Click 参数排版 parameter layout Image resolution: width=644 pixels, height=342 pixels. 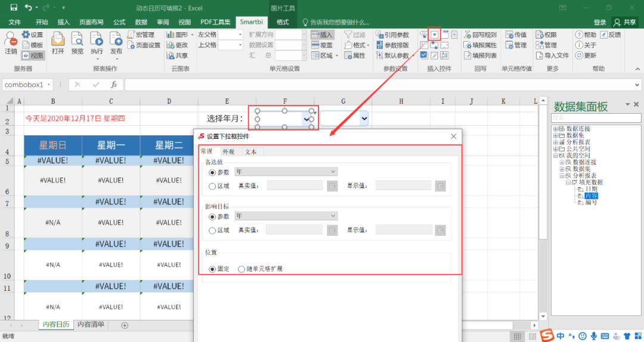coord(392,45)
